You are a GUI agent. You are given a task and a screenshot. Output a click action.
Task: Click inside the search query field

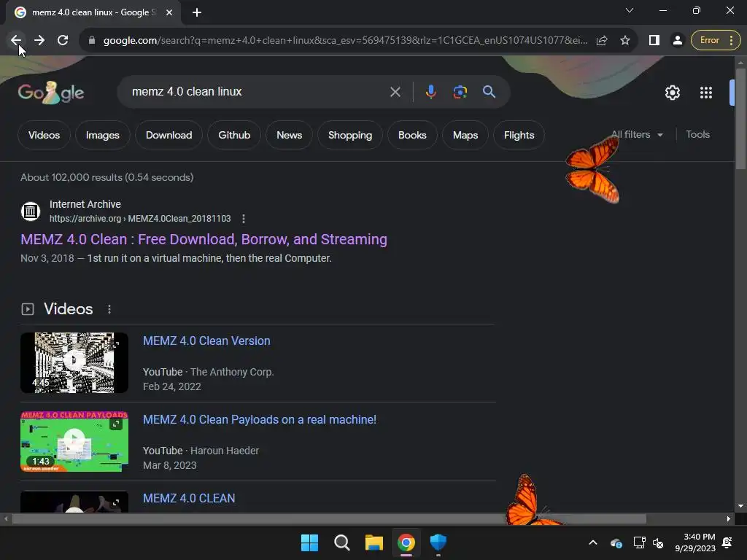[258, 91]
